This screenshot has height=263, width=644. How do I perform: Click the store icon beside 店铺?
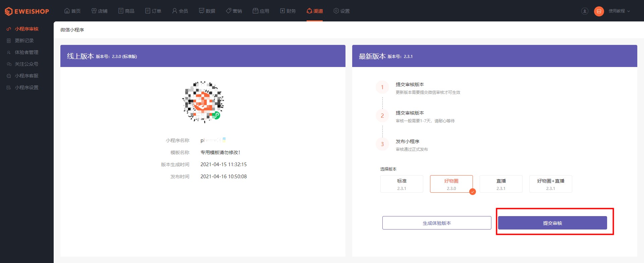coord(94,11)
